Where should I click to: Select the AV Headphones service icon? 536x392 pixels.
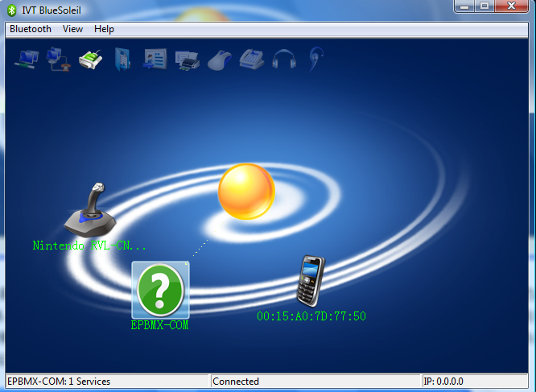pos(284,60)
